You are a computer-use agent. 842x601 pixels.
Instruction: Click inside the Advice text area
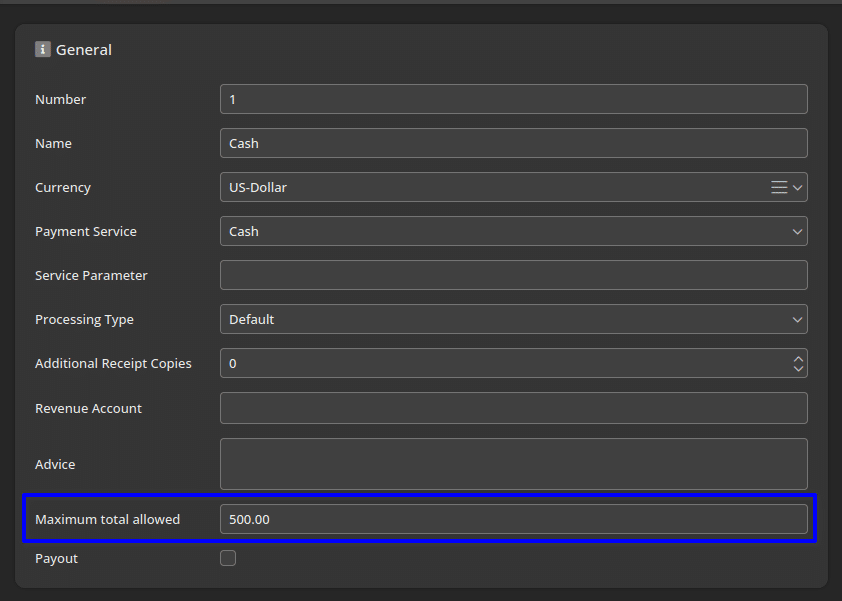[x=513, y=463]
